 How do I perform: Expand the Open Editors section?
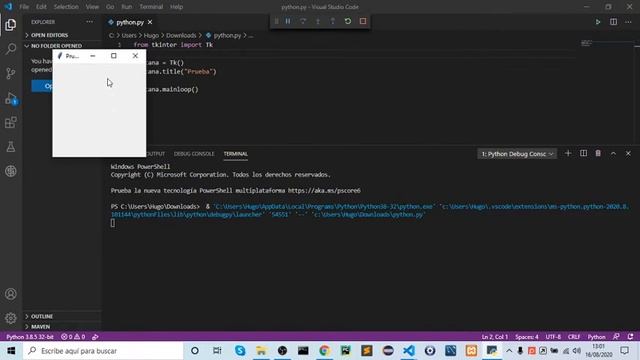[62, 35]
